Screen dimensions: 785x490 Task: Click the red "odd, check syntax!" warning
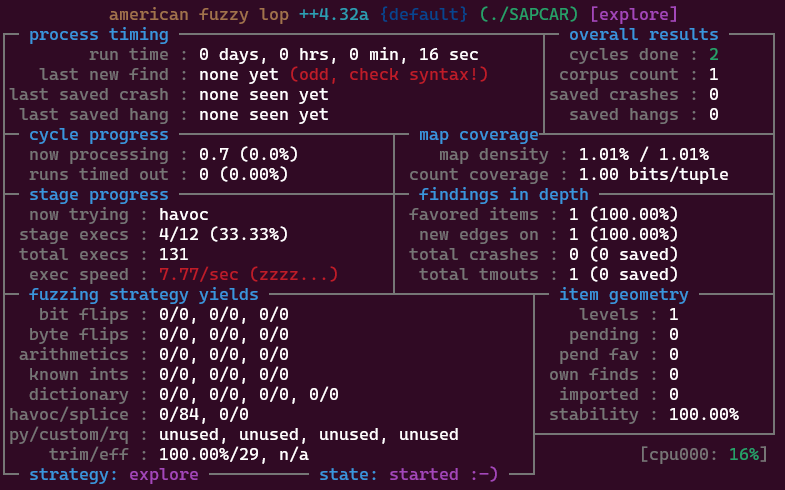click(x=388, y=75)
